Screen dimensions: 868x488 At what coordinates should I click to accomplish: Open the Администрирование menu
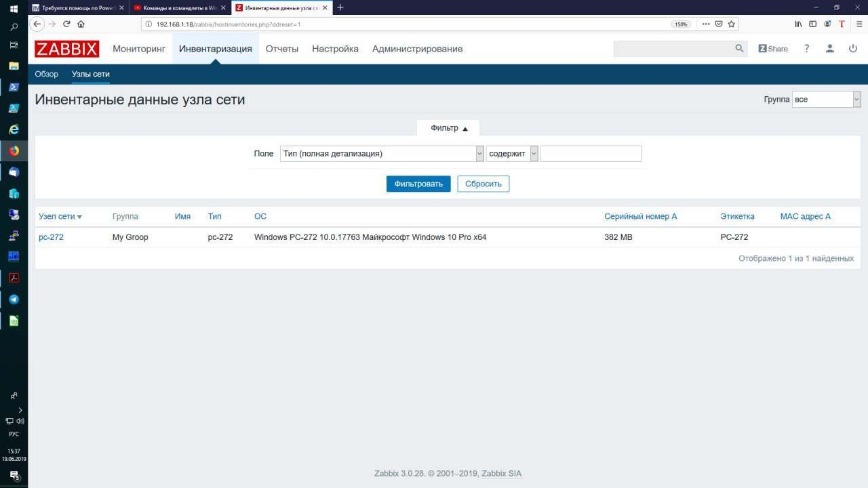418,49
